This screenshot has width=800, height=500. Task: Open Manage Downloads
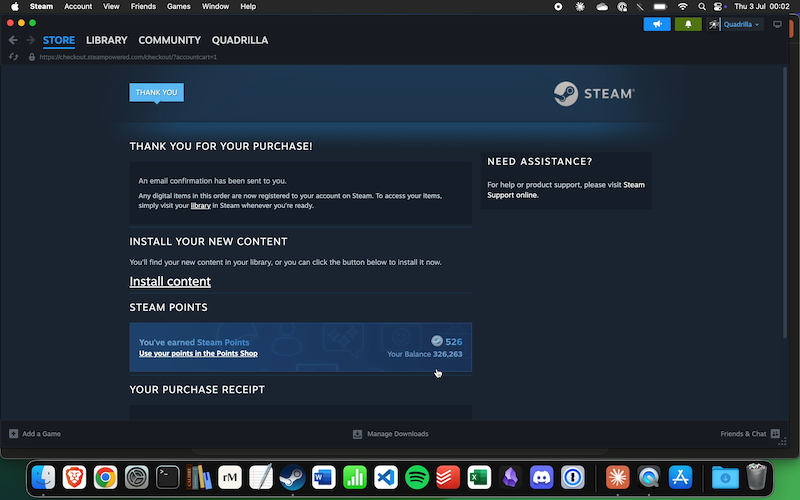coord(391,434)
